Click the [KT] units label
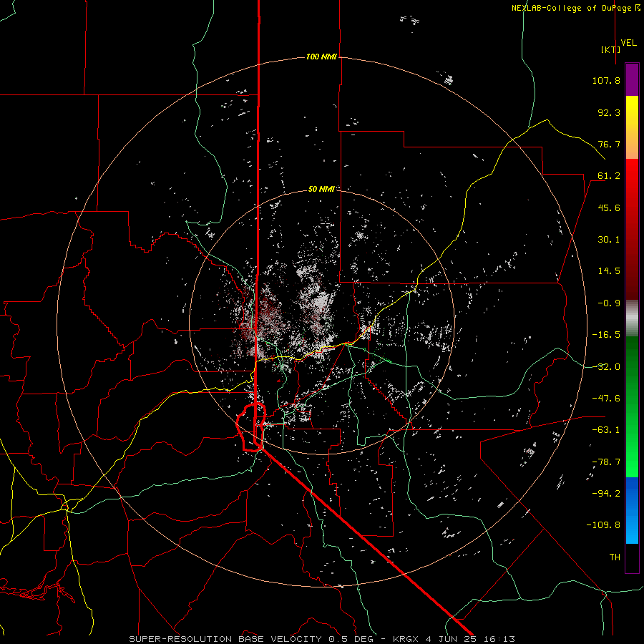644x644 pixels. [x=611, y=49]
